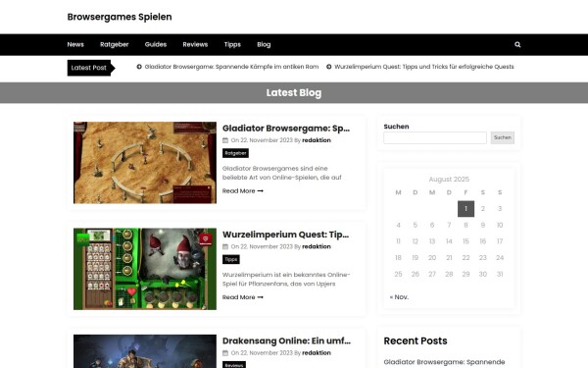Navigate to the Blog menu item

coord(264,45)
